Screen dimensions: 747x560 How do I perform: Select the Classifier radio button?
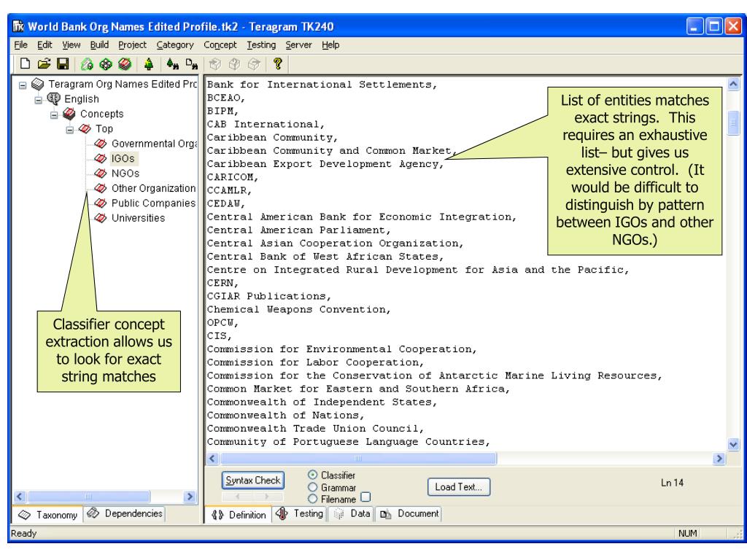pyautogui.click(x=312, y=475)
